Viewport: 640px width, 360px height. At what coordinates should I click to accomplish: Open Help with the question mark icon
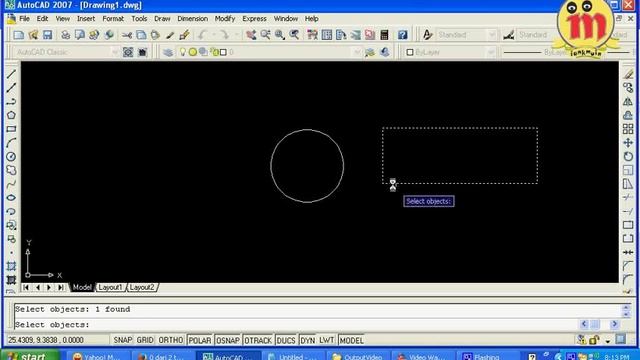[402, 35]
